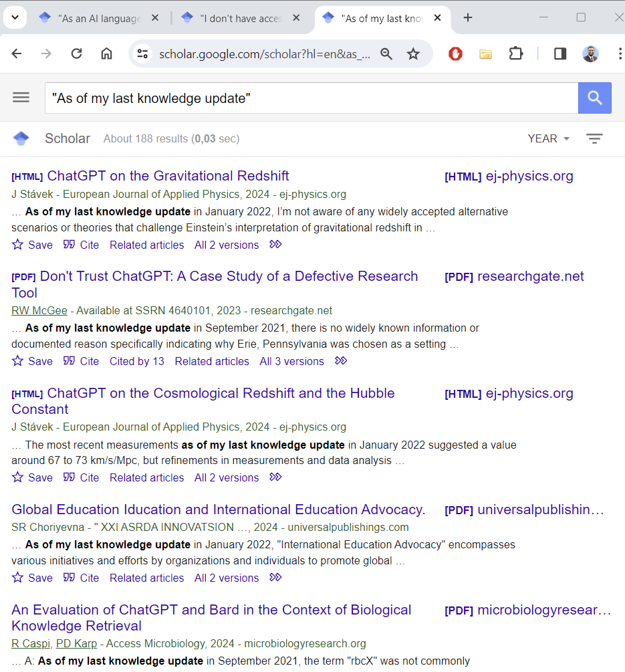The image size is (625, 672).
Task: Open "ChatGPT on the Cosmological Redshift" article
Action: [x=203, y=401]
